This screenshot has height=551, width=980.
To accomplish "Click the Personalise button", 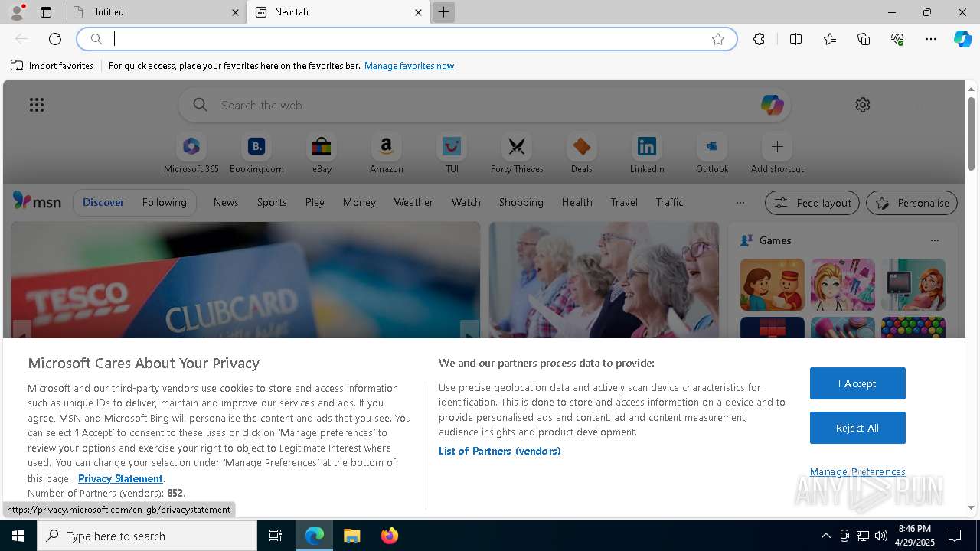I will click(912, 203).
